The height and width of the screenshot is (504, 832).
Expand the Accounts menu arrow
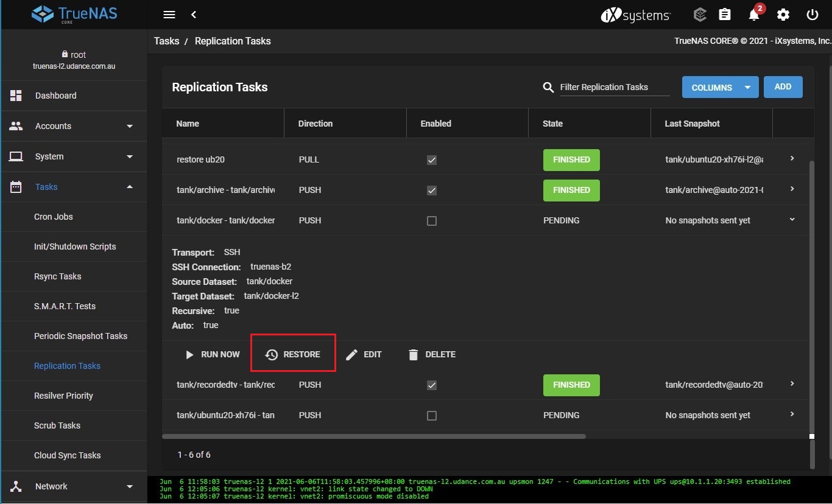pos(130,126)
